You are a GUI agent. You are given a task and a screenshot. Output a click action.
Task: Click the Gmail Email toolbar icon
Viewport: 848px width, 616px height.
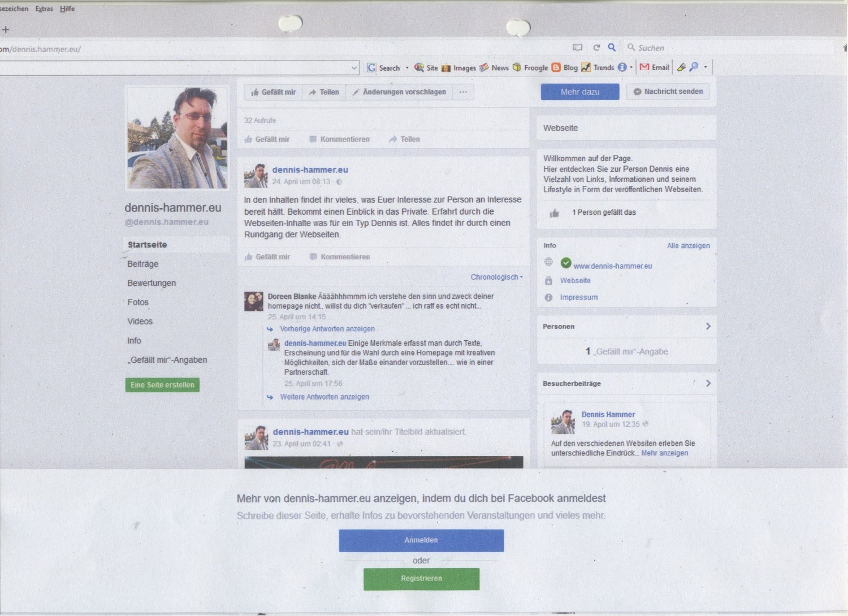[644, 67]
